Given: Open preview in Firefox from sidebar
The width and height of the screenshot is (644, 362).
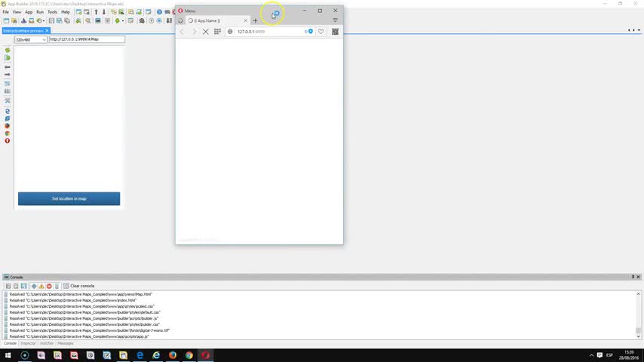Looking at the screenshot, I should coord(8,126).
